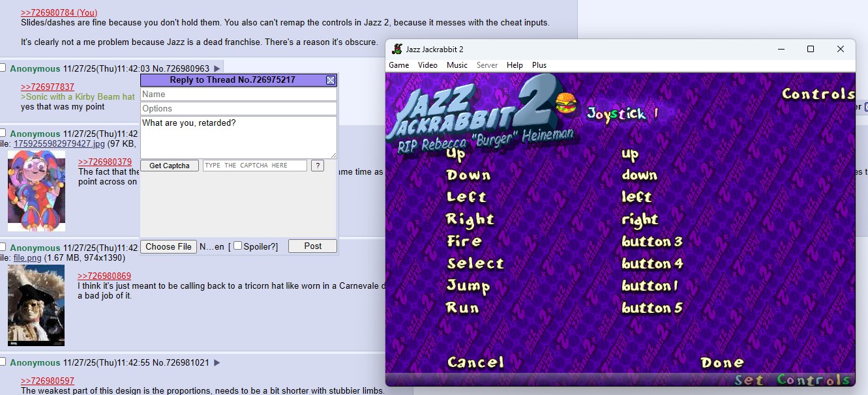This screenshot has width=868, height=395.
Task: Open the clown character image thumbnail
Action: [37, 191]
